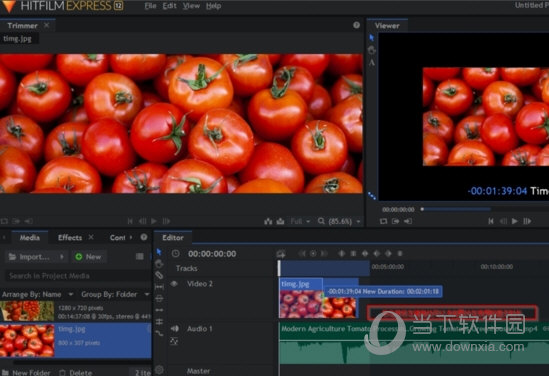Show previous panel tabs arrow left of Media
This screenshot has width=549, height=376.
pyautogui.click(x=4, y=237)
